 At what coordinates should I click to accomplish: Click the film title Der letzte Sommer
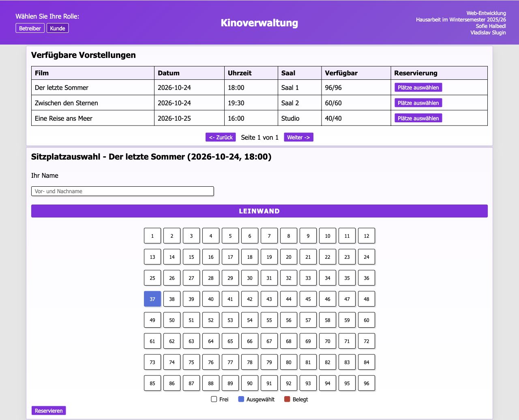62,87
